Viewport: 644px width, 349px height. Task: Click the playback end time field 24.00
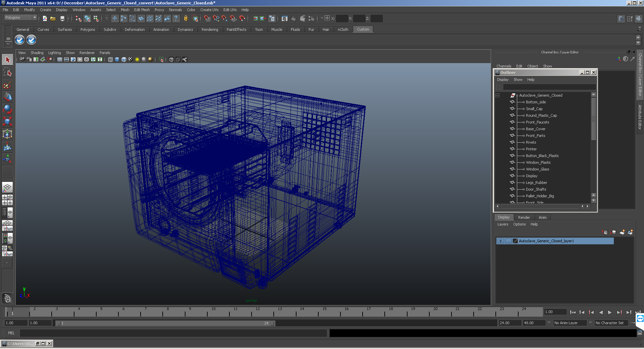point(510,323)
